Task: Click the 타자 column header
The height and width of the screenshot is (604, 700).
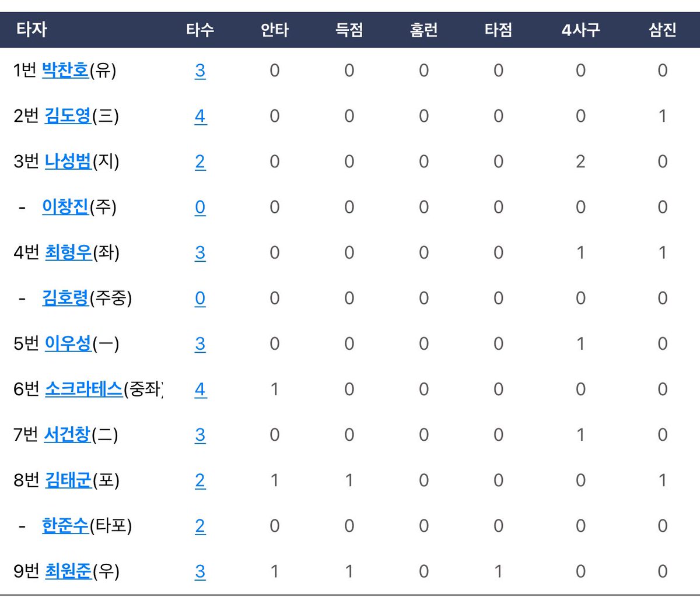Action: 32,29
